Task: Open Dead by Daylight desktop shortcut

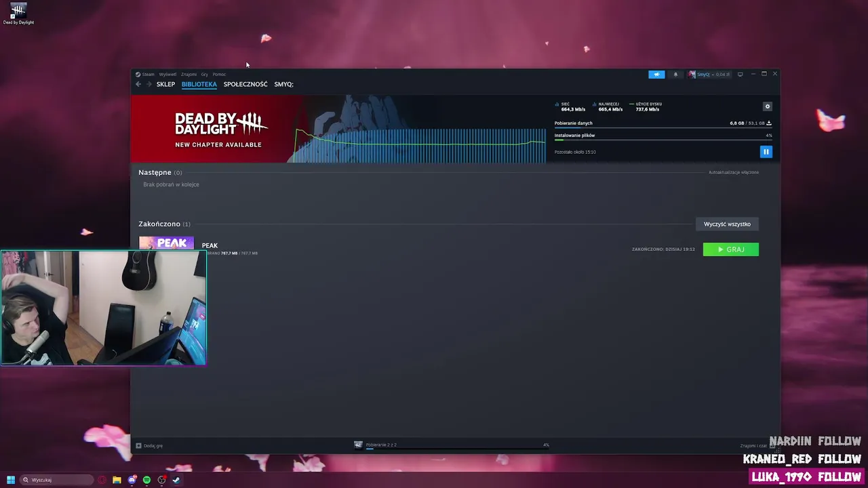Action: (x=18, y=14)
